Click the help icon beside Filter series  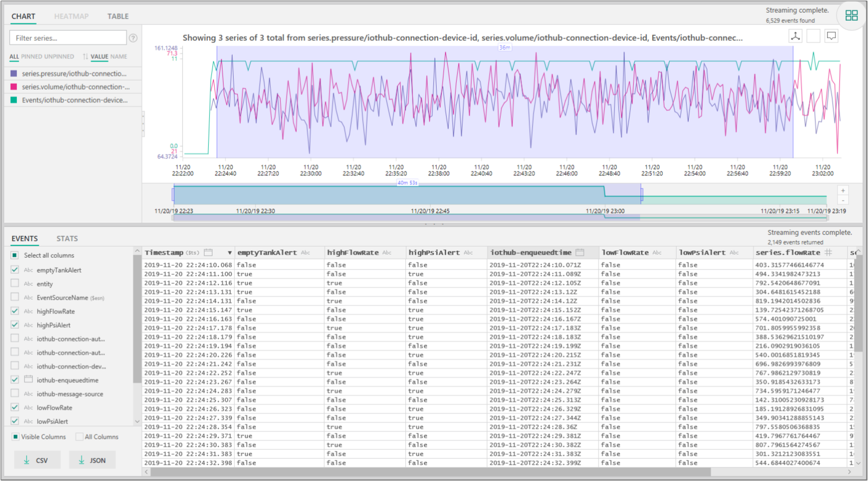click(x=134, y=38)
